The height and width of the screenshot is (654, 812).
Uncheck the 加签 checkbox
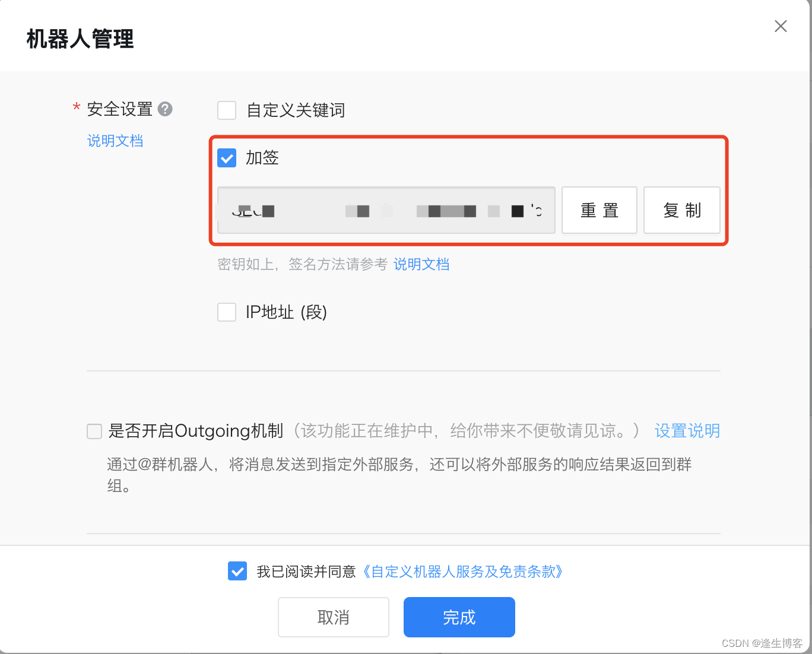pos(227,158)
